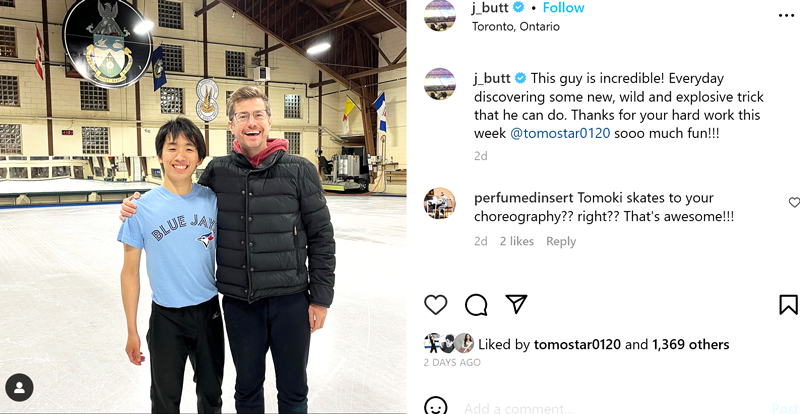Like perfumedinsert's comment with small heart
This screenshot has height=414, width=800.
[794, 203]
